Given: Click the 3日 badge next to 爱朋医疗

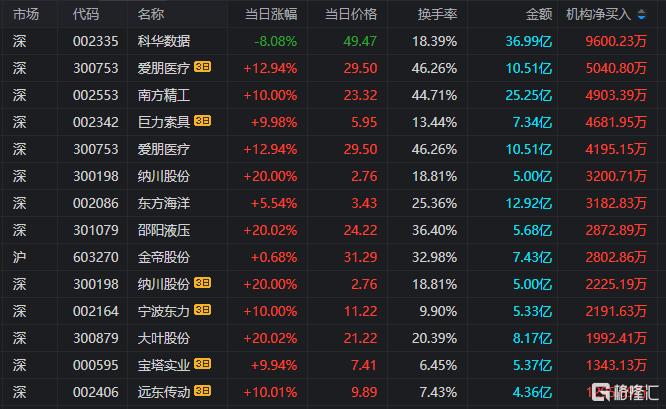Looking at the screenshot, I should coord(202,67).
